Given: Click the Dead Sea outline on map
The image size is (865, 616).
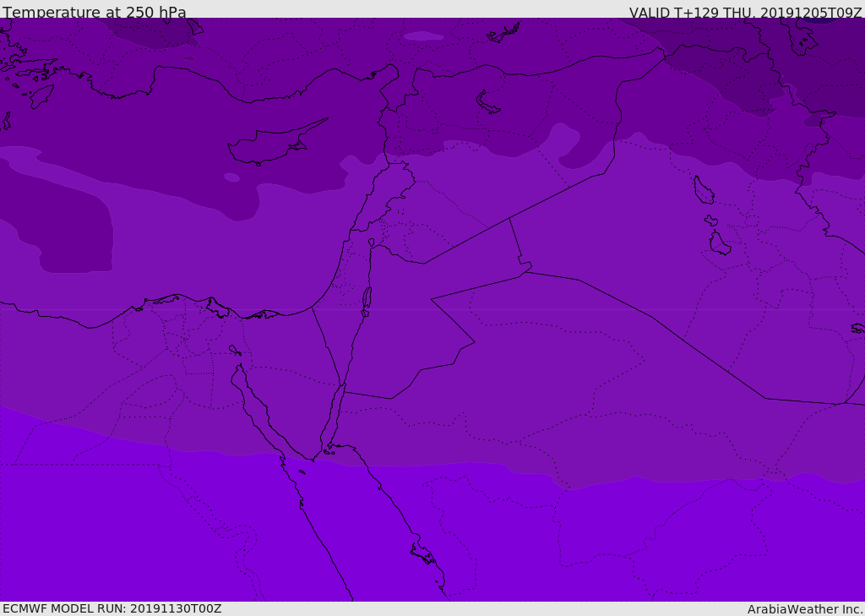Looking at the screenshot, I should pos(367,298).
